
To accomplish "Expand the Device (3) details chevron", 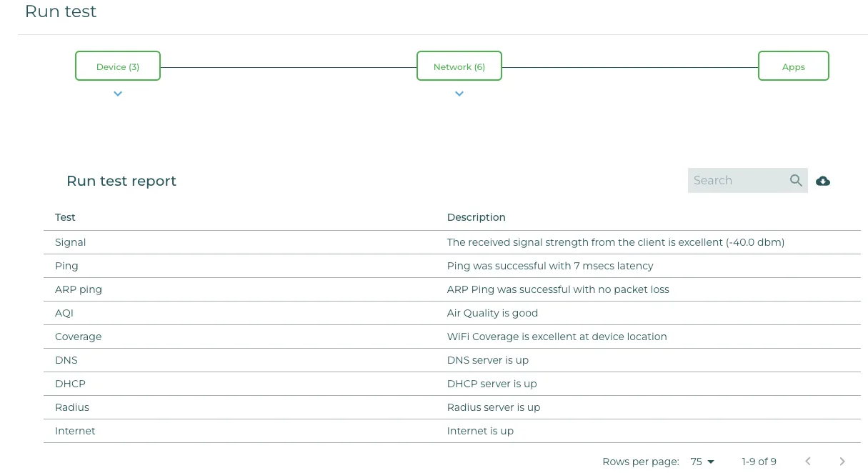I will click(x=118, y=94).
